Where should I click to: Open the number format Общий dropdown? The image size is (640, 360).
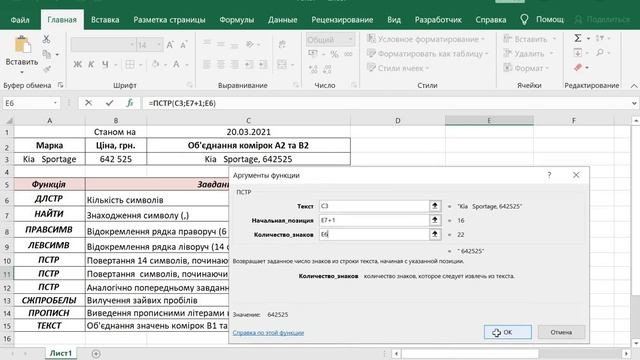pos(350,40)
